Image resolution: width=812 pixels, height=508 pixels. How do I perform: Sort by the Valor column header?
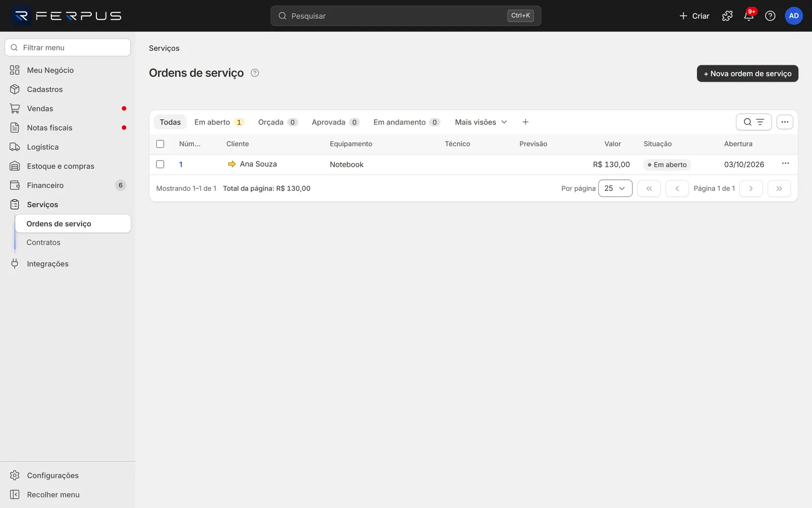click(613, 144)
